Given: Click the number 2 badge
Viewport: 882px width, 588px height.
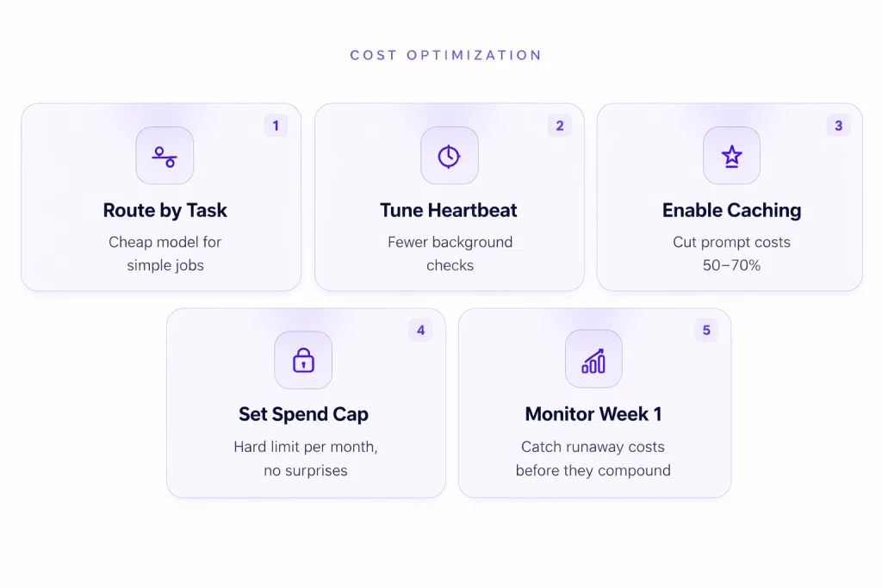Looking at the screenshot, I should click(559, 126).
